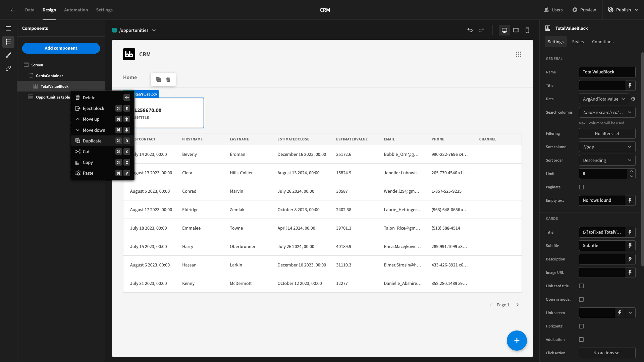Enable Open in modal checkbox
Viewport: 644px width, 362px height.
pyautogui.click(x=581, y=299)
